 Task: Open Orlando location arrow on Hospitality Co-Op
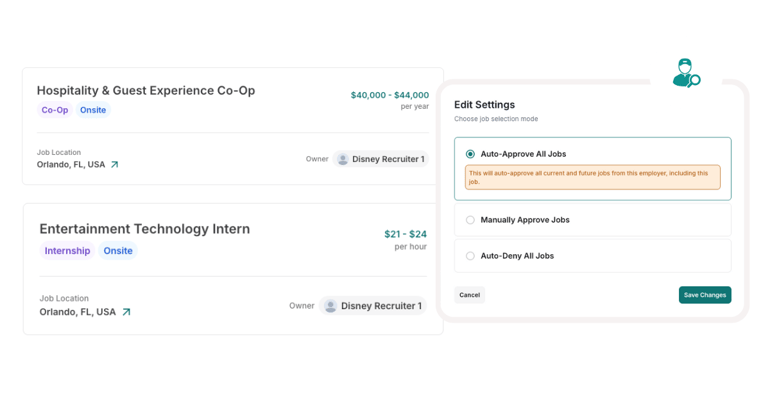(114, 165)
